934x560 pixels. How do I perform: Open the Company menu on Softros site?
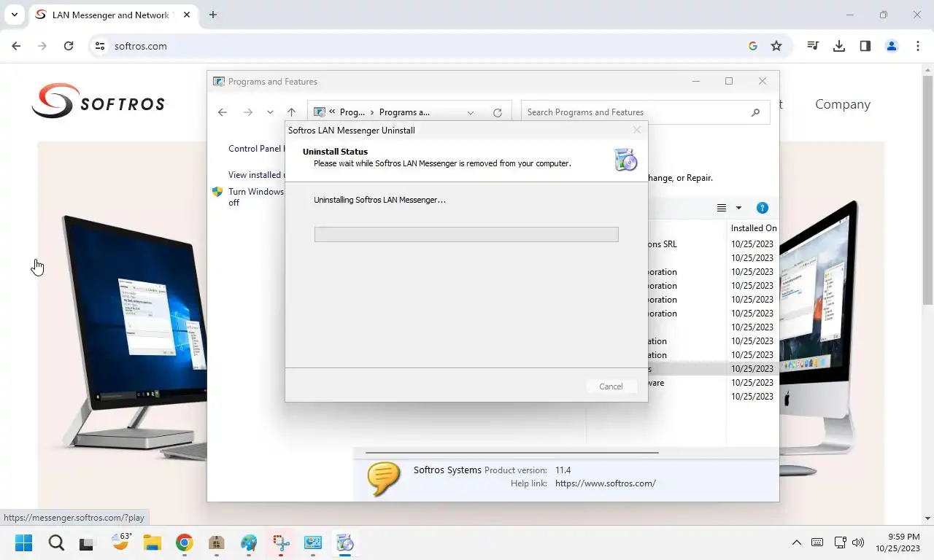click(x=843, y=104)
